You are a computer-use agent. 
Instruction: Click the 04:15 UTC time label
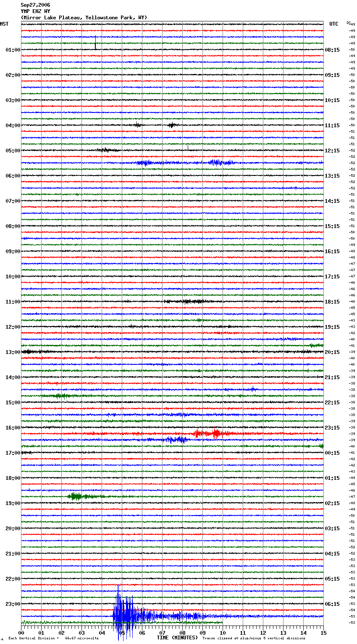coord(332,554)
